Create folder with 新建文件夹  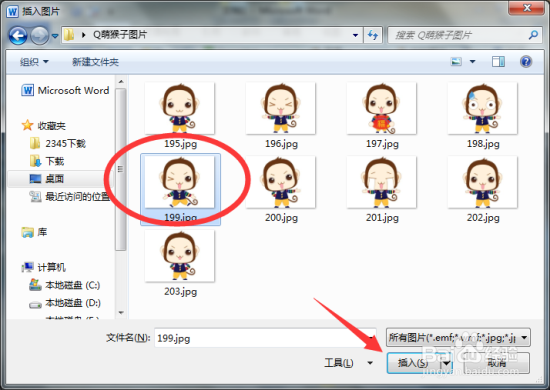tap(95, 62)
